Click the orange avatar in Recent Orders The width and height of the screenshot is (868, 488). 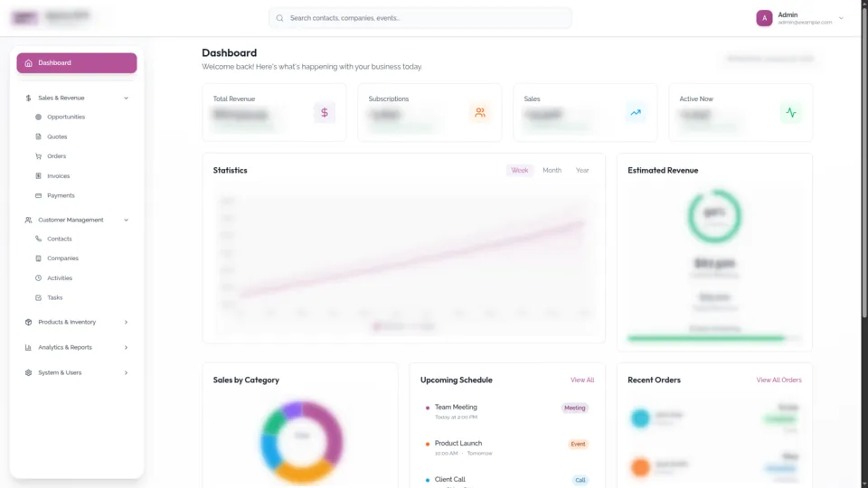[x=640, y=467]
